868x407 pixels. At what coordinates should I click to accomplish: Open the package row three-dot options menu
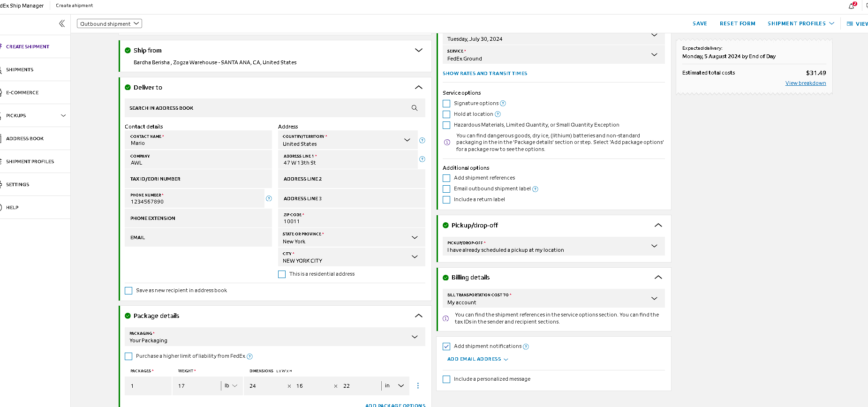[x=418, y=385]
